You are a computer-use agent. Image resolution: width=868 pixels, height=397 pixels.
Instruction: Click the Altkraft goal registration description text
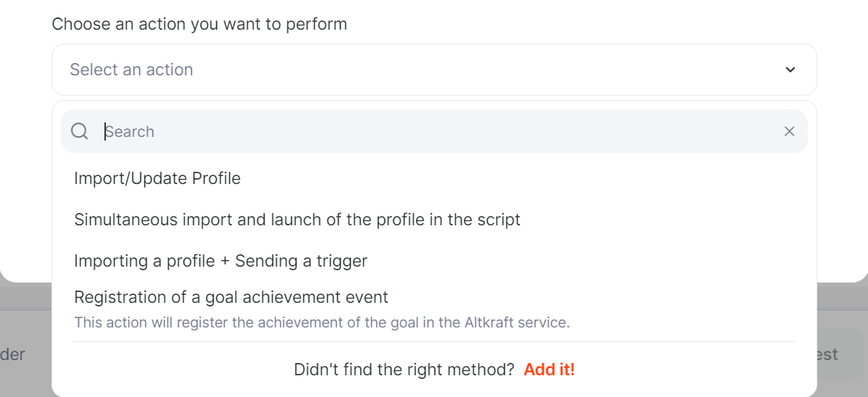coord(322,322)
